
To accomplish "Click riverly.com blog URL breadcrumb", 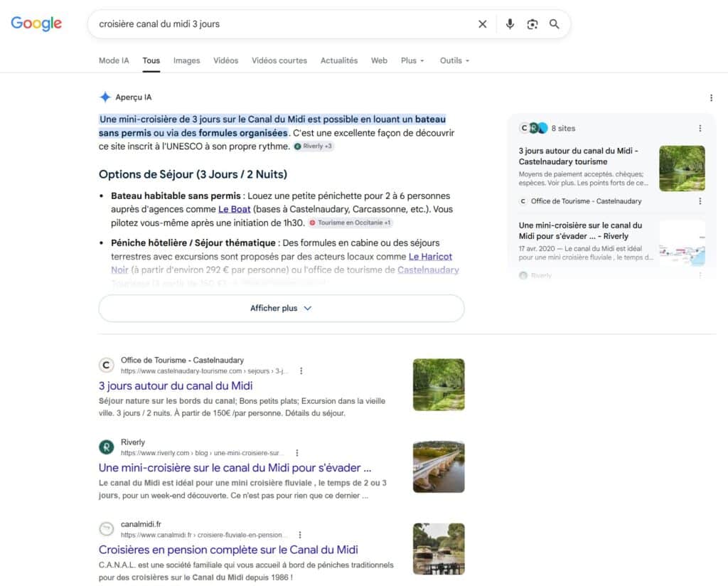I will tap(202, 453).
